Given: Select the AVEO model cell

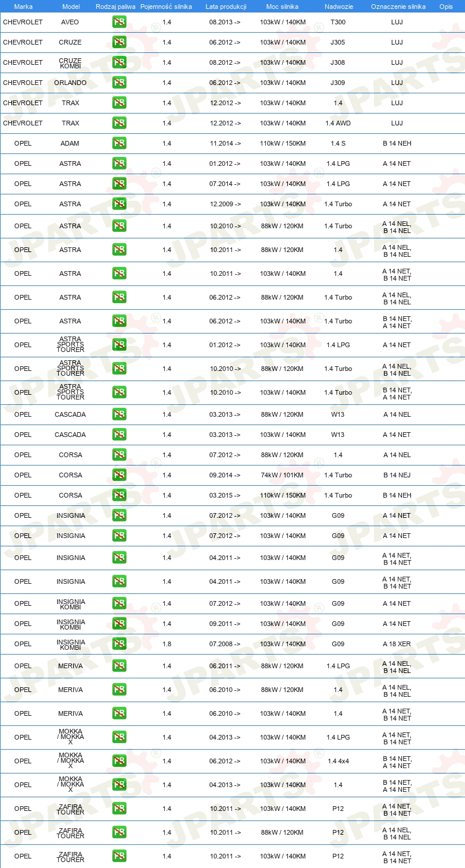Looking at the screenshot, I should 70,23.
